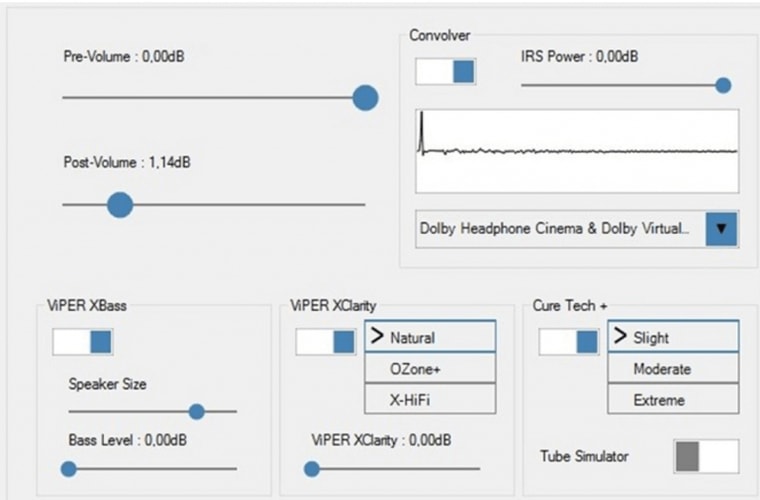Image resolution: width=760 pixels, height=500 pixels.
Task: Click the Pre-Volume slider handle
Action: pyautogui.click(x=365, y=98)
